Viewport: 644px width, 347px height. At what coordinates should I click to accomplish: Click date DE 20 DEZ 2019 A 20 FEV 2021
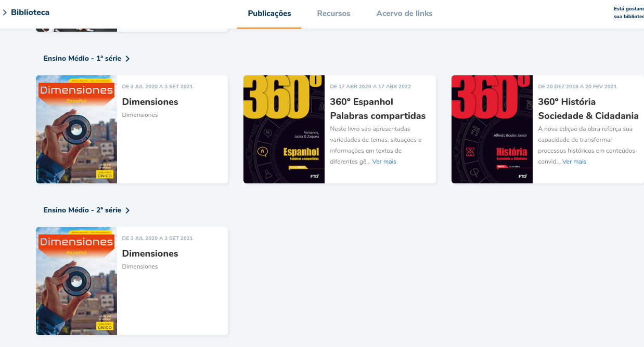577,87
